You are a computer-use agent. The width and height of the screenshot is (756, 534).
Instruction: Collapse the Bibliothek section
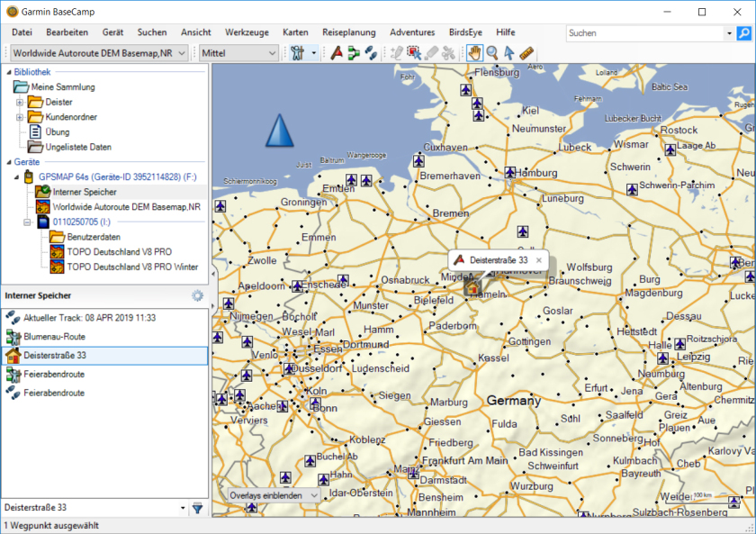point(8,72)
